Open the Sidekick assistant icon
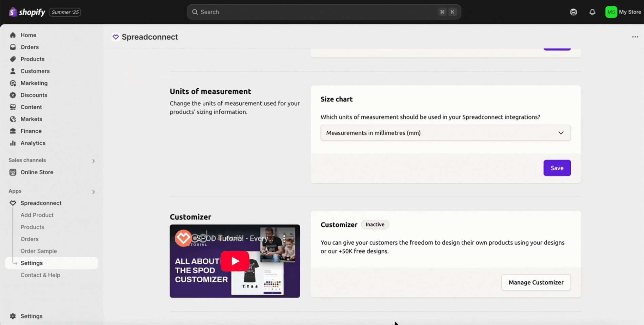The width and height of the screenshot is (644, 325). click(573, 12)
